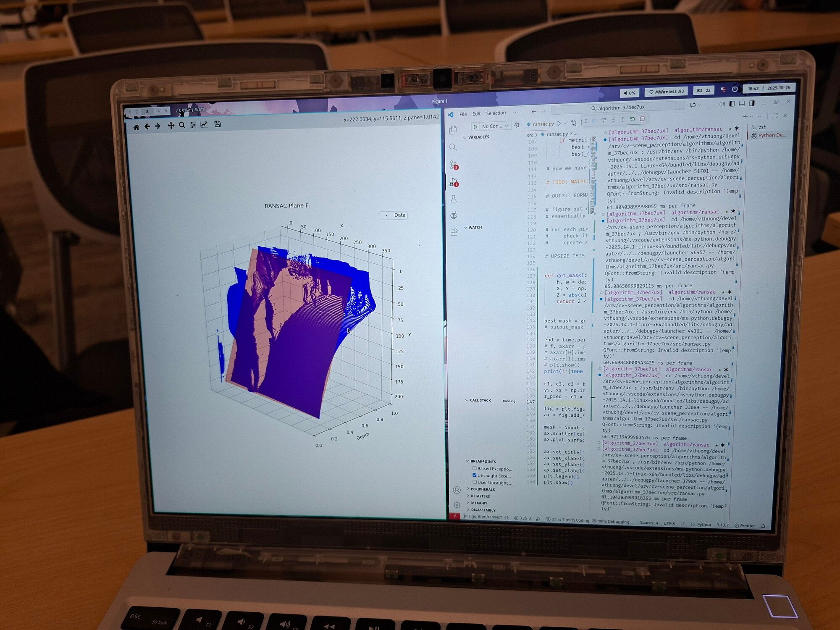Expand the PERIPHERALS section
The height and width of the screenshot is (630, 840).
point(480,489)
